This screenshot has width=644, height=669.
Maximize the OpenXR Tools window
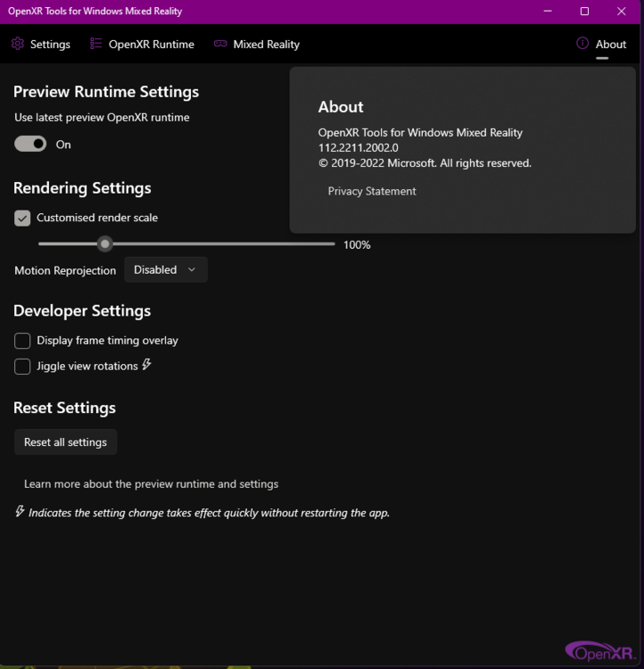coord(584,12)
